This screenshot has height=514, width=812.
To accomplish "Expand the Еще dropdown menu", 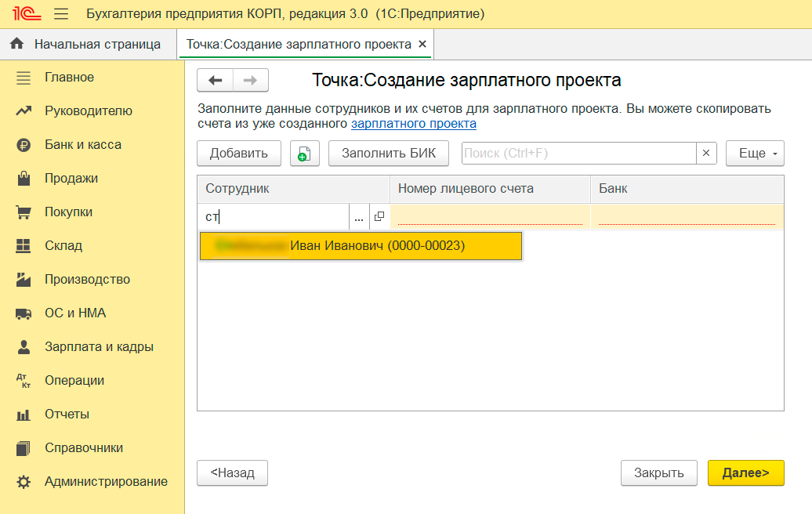I will (x=755, y=154).
